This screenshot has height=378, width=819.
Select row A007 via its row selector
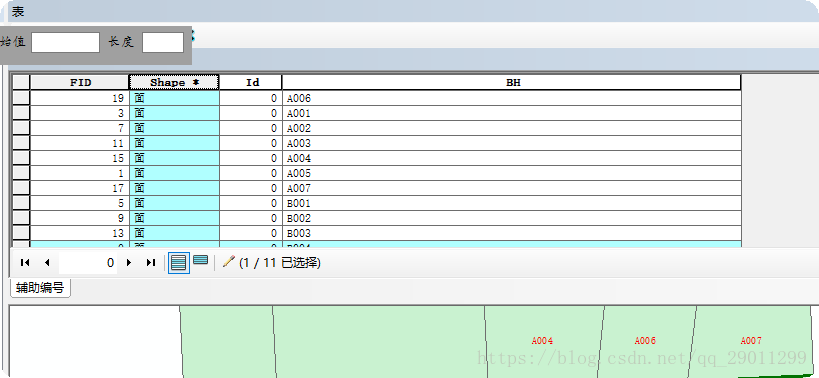coord(21,188)
